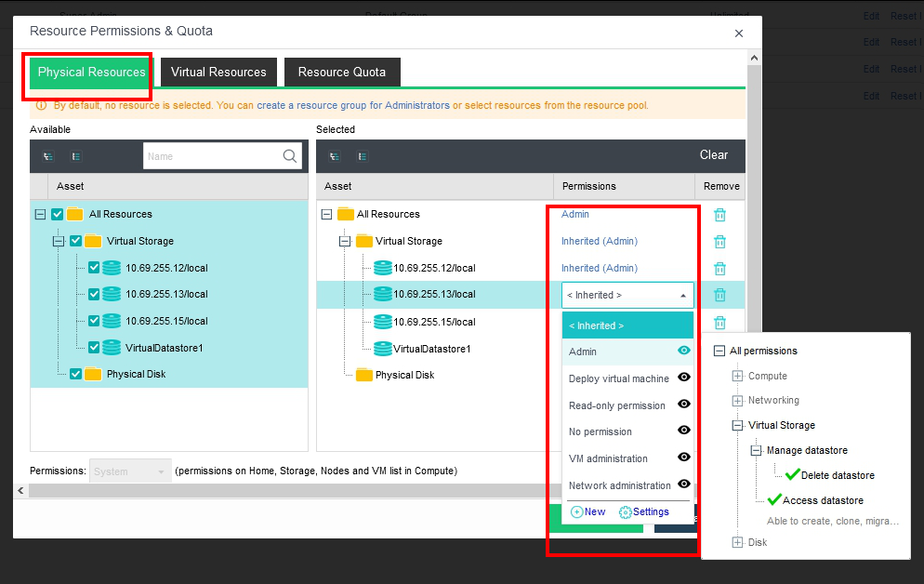Expand tree view icon in Available toolbar
The height and width of the screenshot is (584, 924).
(48, 156)
